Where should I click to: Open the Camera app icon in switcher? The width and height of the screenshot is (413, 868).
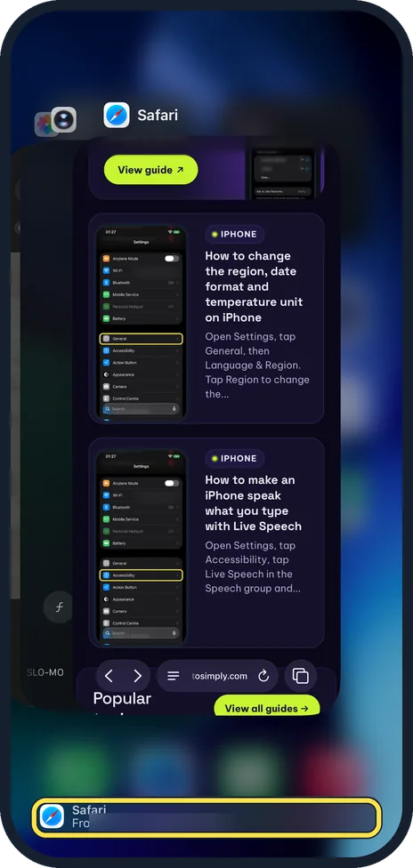(64, 119)
